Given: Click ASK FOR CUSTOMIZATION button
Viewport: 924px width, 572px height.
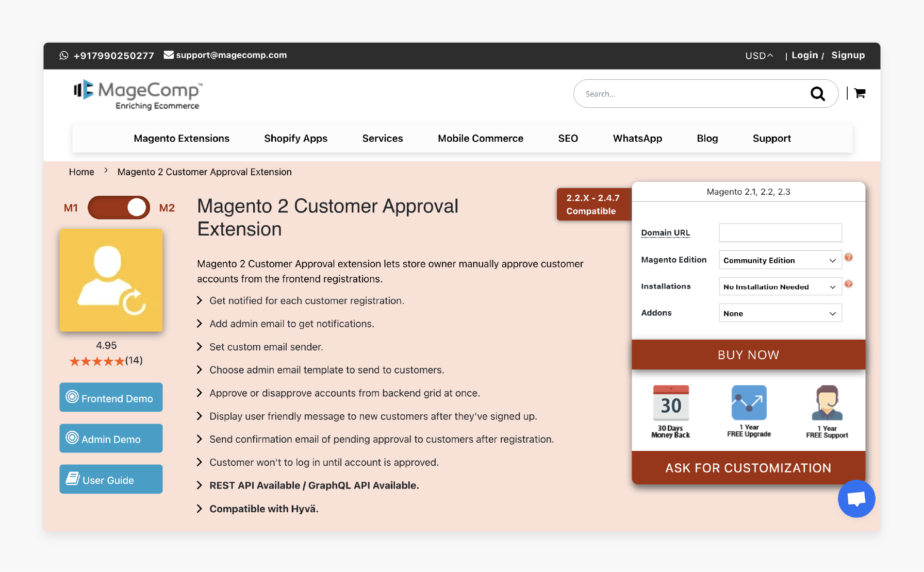Looking at the screenshot, I should pyautogui.click(x=749, y=468).
